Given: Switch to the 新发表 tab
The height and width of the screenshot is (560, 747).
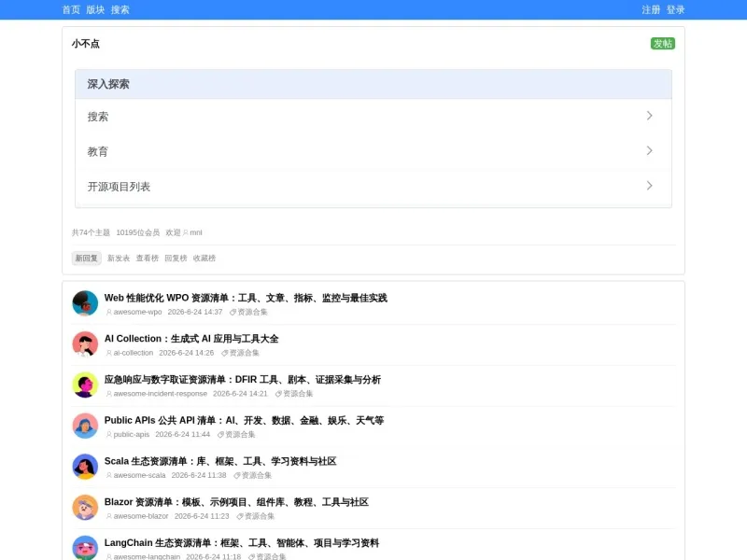Looking at the screenshot, I should click(x=119, y=259).
